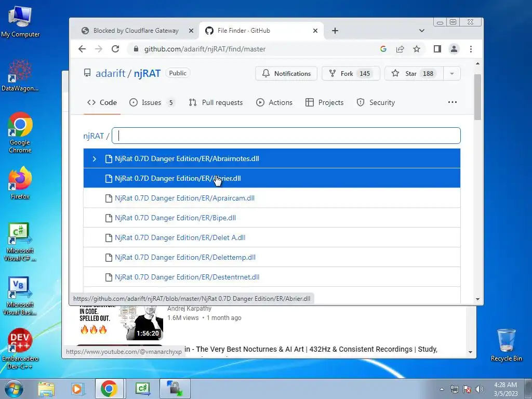Open the Actions tab

tap(274, 102)
